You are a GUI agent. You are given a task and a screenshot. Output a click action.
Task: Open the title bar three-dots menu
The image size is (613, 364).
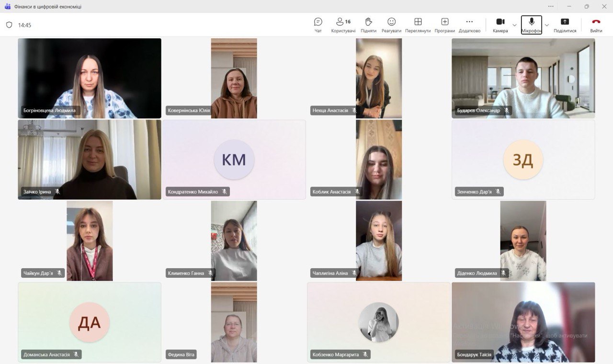click(551, 6)
